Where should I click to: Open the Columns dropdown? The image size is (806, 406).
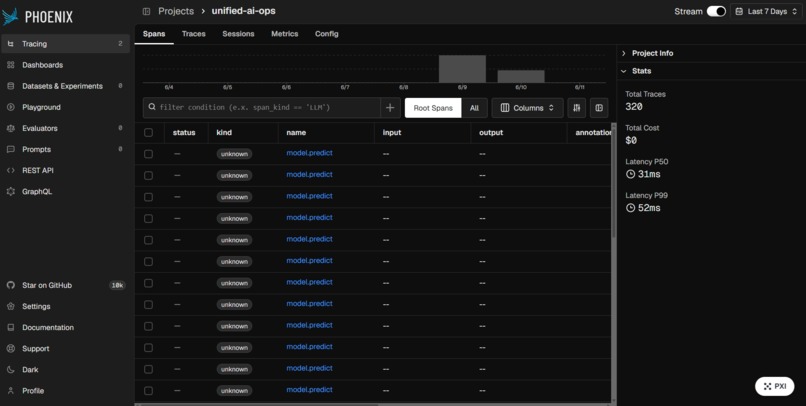(527, 108)
